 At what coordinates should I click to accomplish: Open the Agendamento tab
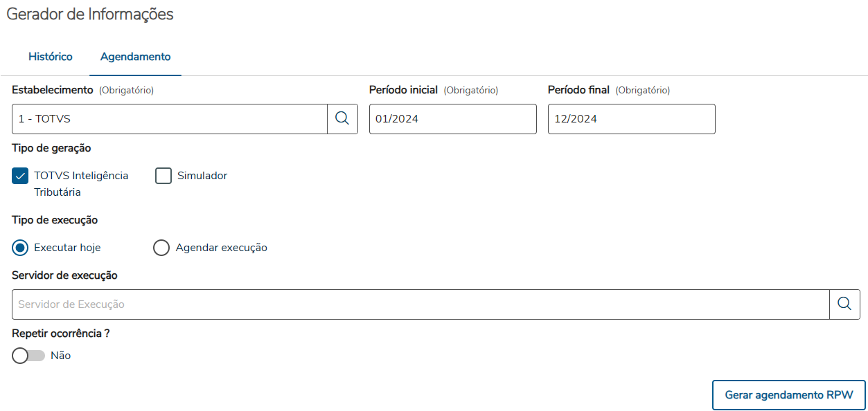[x=136, y=57]
